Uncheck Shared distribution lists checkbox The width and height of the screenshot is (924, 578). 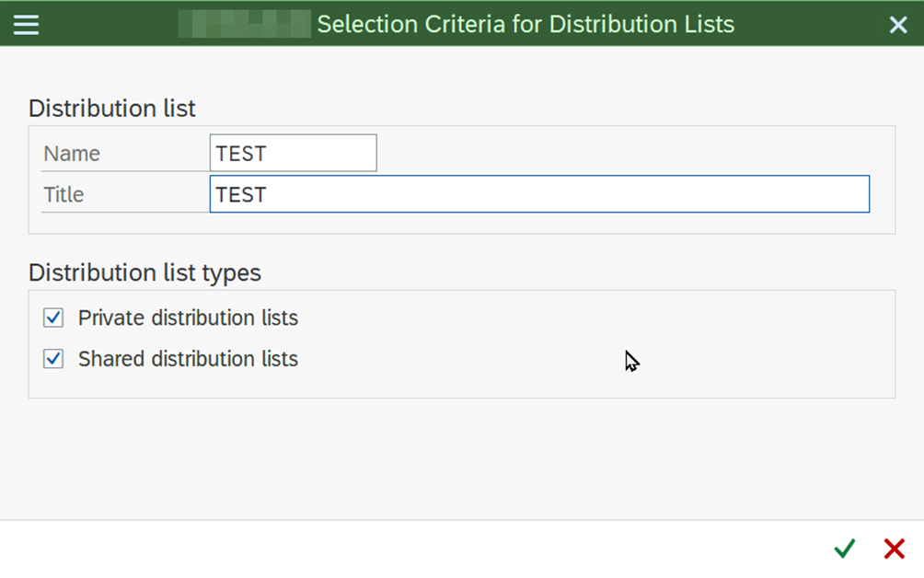53,358
